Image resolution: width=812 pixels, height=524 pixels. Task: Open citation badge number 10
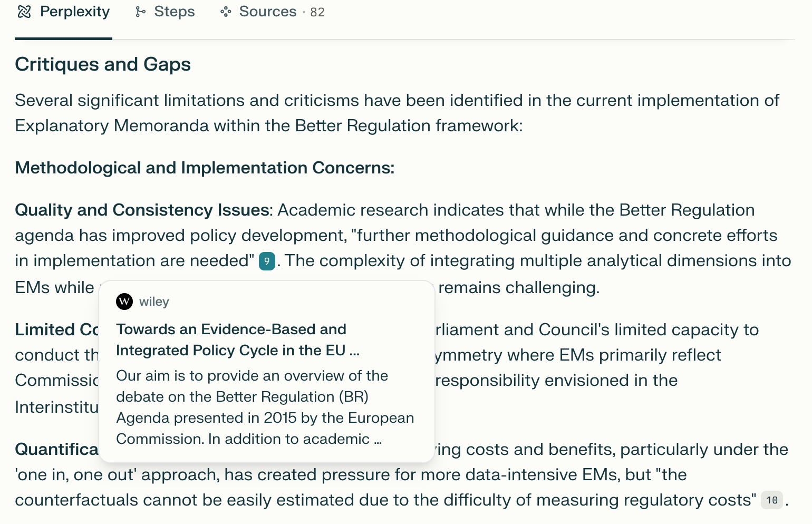[x=772, y=500]
